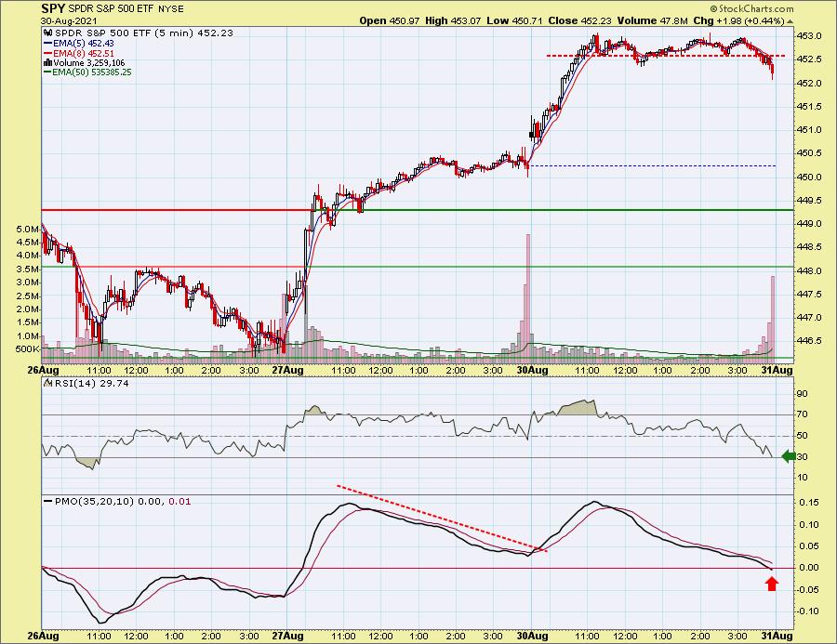Click the 10 level on the RSI axis
Screen dimensions: 837x644
tap(803, 478)
